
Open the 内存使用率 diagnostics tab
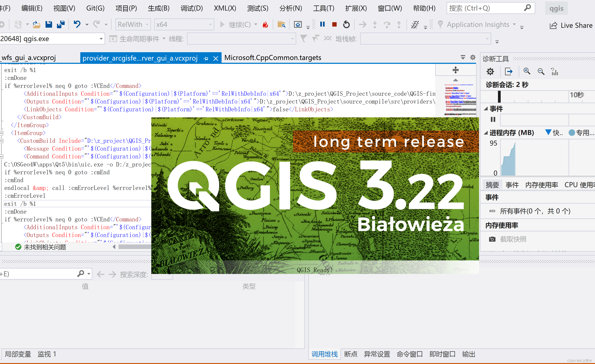click(x=542, y=185)
